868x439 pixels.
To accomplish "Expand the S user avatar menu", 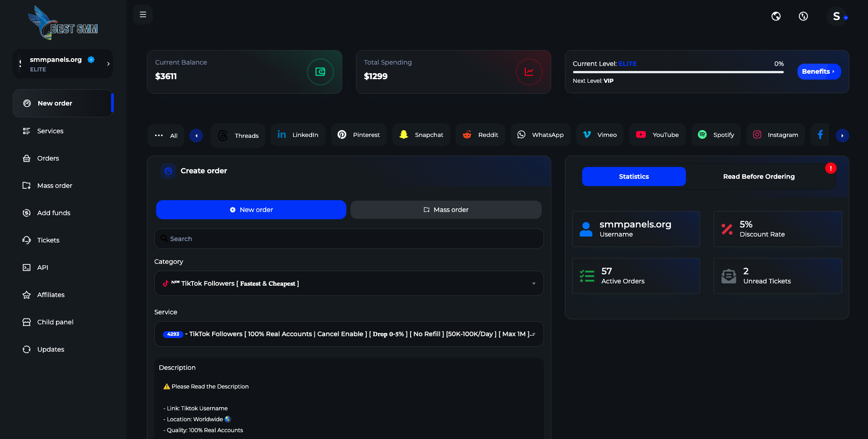I will (x=837, y=17).
